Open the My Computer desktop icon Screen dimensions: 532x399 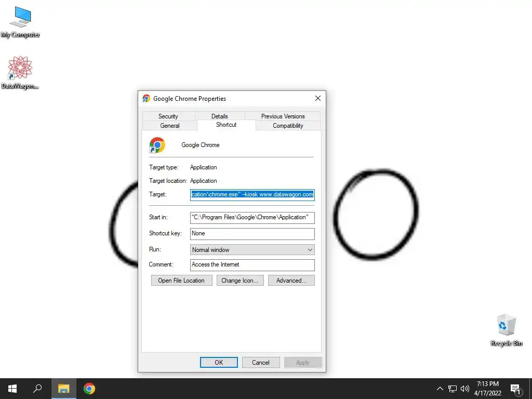(x=20, y=22)
